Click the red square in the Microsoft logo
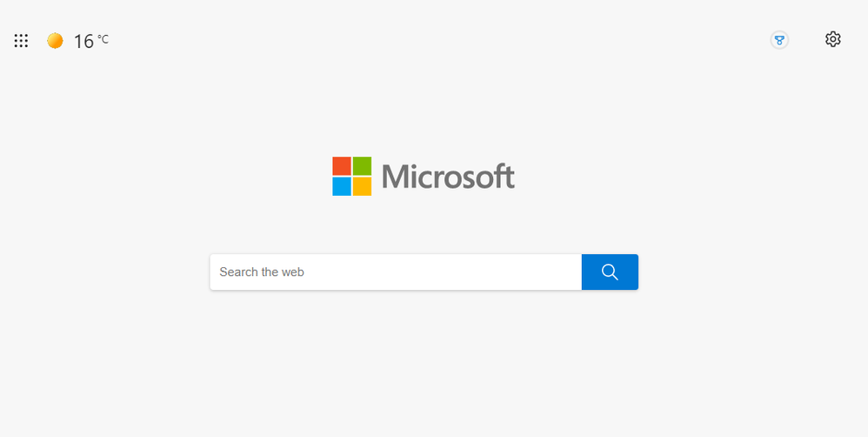868x437 pixels. [342, 166]
